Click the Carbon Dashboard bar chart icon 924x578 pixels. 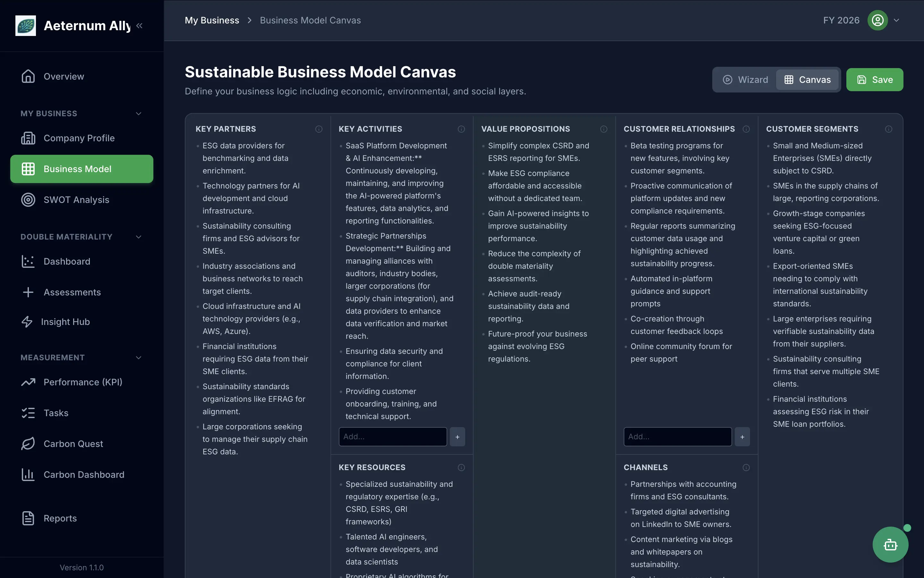[28, 475]
